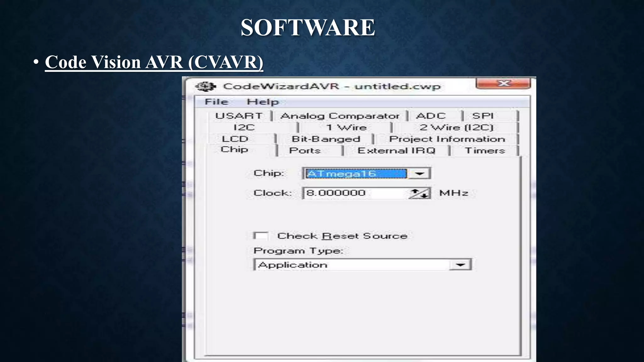
Task: Open the File menu
Action: tap(216, 102)
